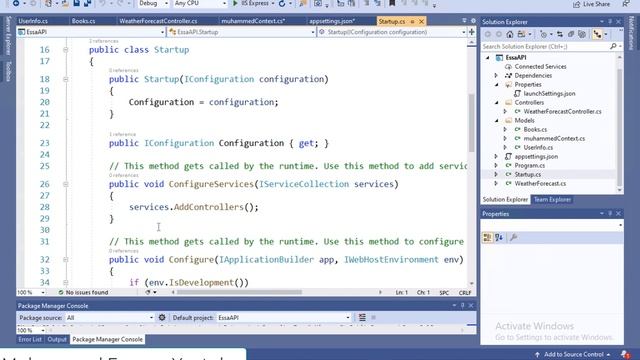Select Program.cs in Solution Explorer
The width and height of the screenshot is (640, 360).
tap(529, 165)
